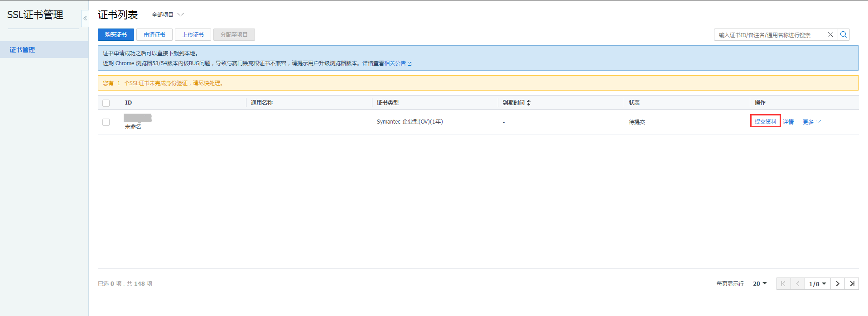Open the external-link icon beside 相关公告
Viewport: 868px width, 316px height.
410,64
